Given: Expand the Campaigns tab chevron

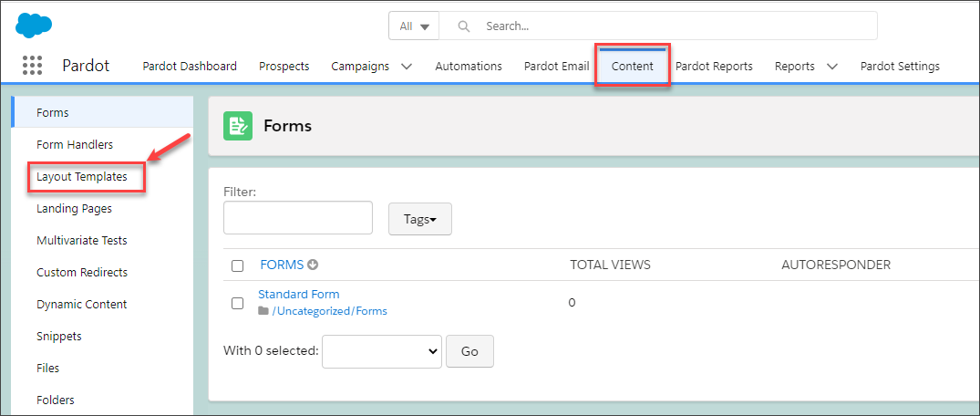Looking at the screenshot, I should (407, 67).
